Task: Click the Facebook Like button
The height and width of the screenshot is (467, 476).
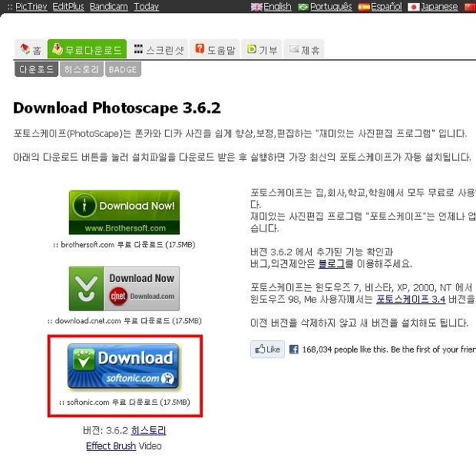Action: [267, 349]
